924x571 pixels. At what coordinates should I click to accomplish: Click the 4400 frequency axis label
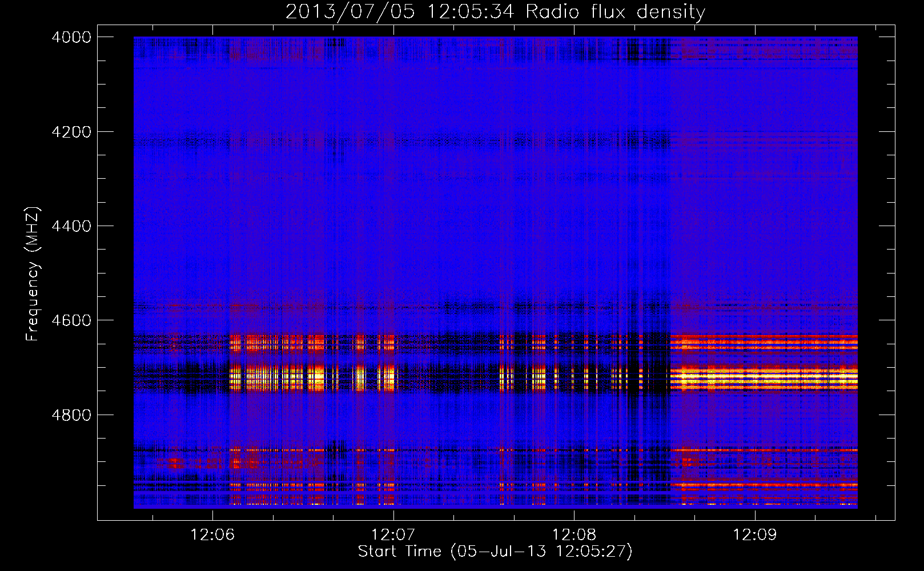click(71, 226)
